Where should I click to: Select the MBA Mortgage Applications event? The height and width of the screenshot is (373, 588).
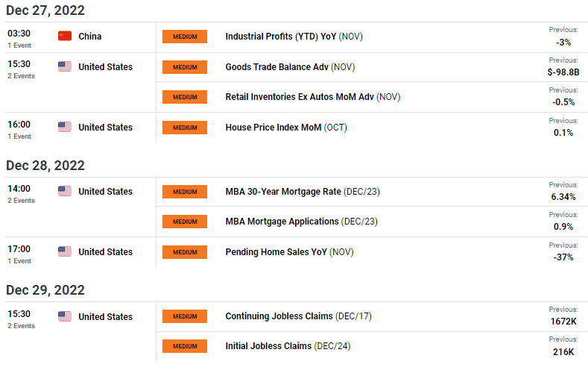click(282, 222)
